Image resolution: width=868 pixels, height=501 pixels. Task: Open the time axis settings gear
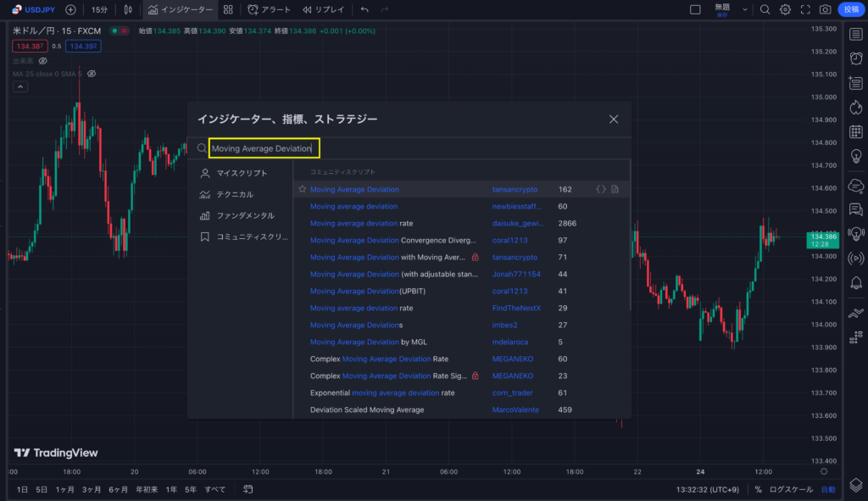click(x=824, y=471)
